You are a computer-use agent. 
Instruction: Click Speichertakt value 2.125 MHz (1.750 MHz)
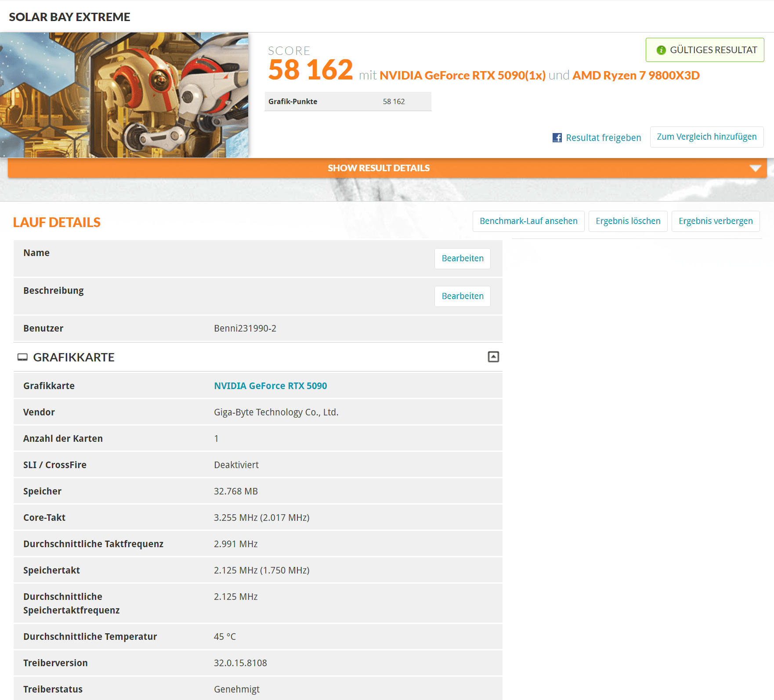[261, 570]
